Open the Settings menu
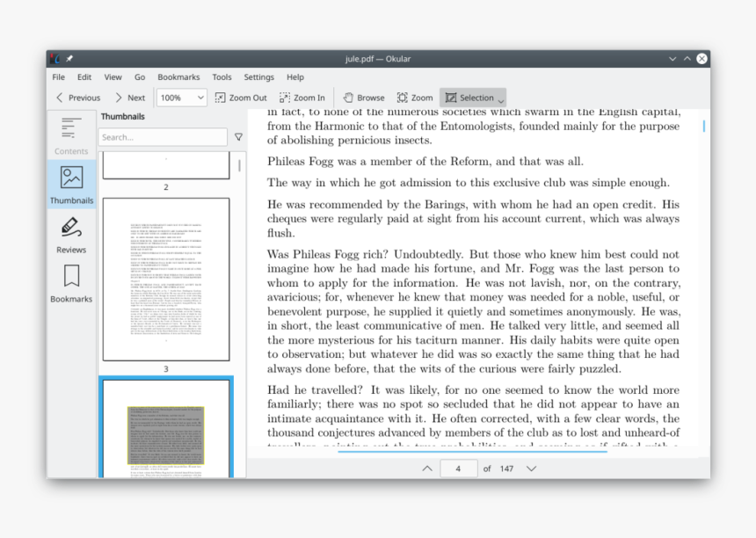Image resolution: width=756 pixels, height=538 pixels. pos(258,76)
